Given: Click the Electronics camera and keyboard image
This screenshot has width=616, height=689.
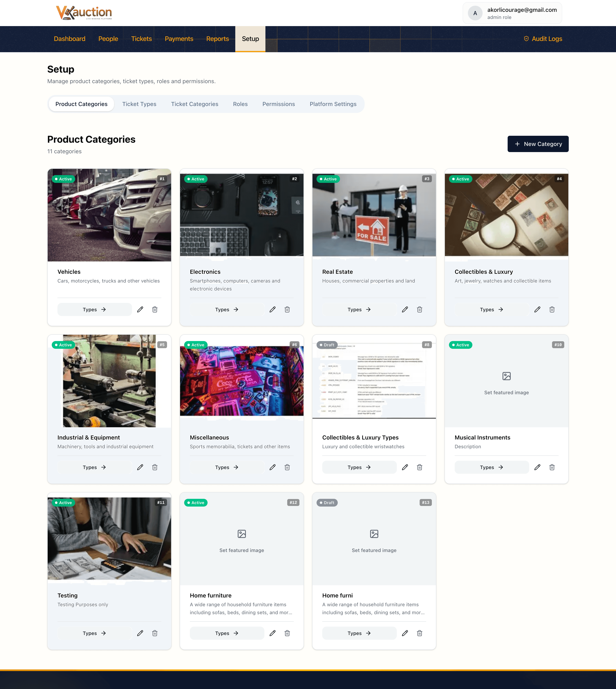Looking at the screenshot, I should click(x=242, y=215).
